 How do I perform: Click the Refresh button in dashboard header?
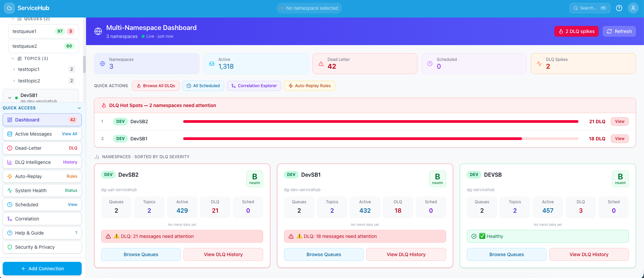click(x=619, y=31)
